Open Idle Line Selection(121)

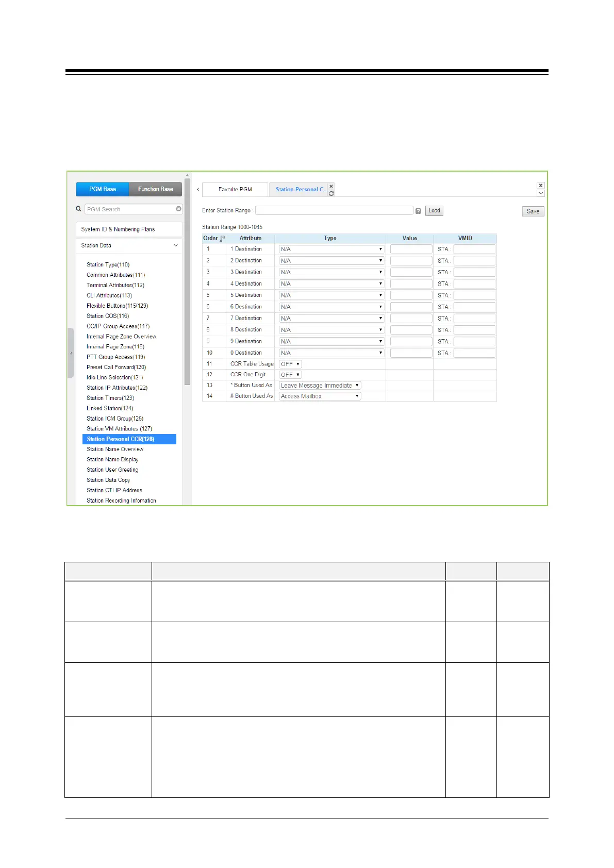(114, 377)
